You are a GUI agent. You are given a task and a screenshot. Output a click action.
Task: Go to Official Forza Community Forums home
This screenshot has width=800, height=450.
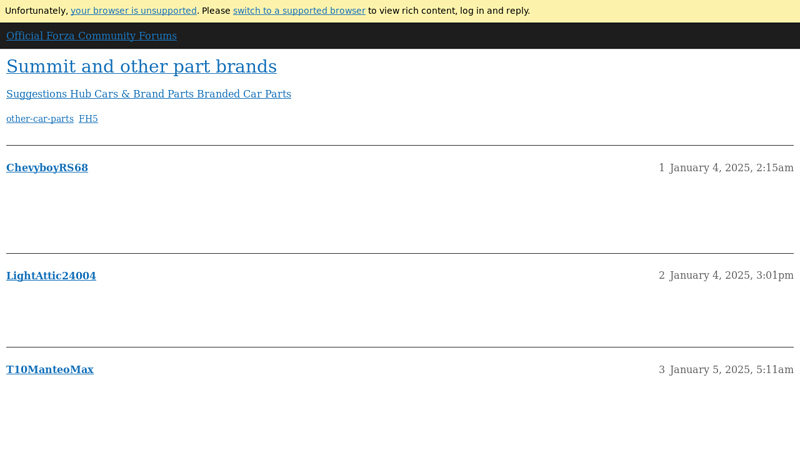tap(91, 36)
